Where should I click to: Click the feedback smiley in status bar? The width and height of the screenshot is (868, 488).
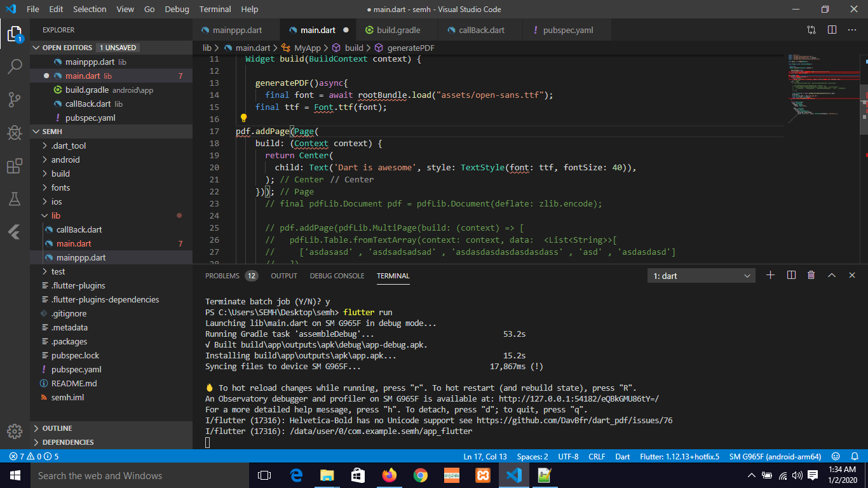click(836, 456)
